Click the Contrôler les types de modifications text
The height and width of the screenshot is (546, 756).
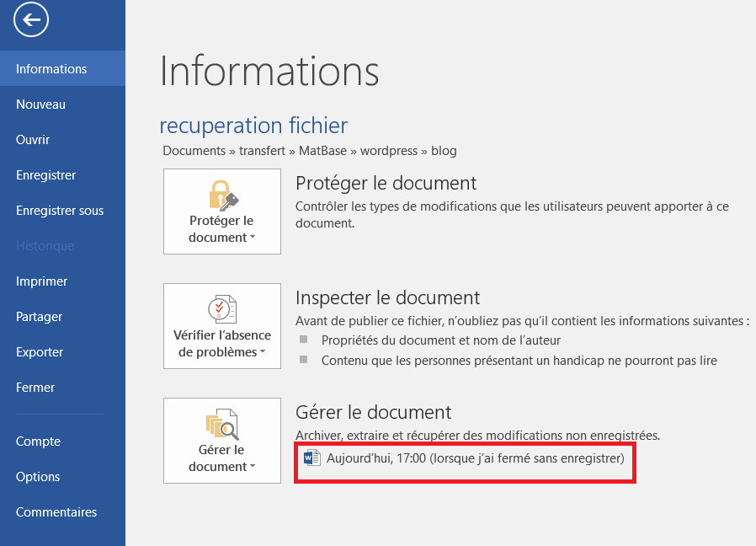(512, 214)
